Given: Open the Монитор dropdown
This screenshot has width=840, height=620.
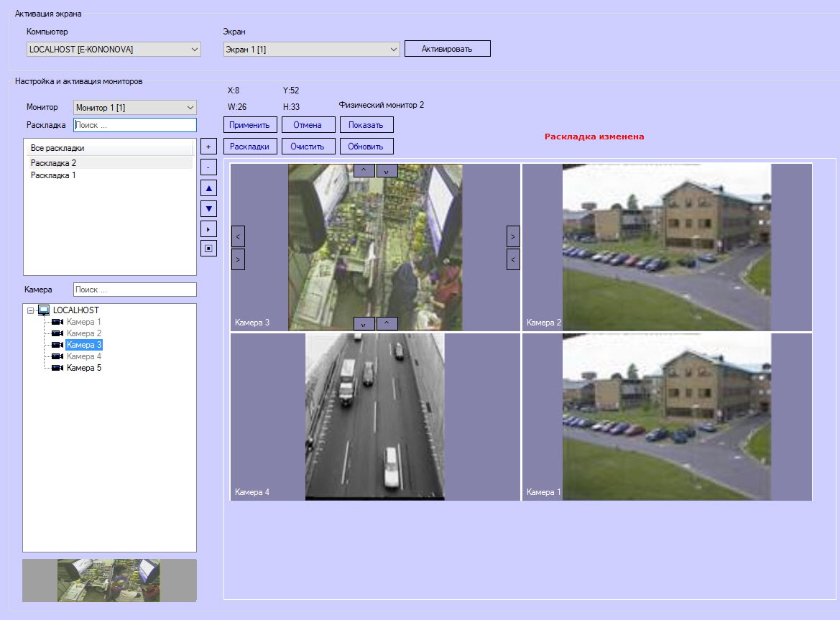Looking at the screenshot, I should [135, 107].
